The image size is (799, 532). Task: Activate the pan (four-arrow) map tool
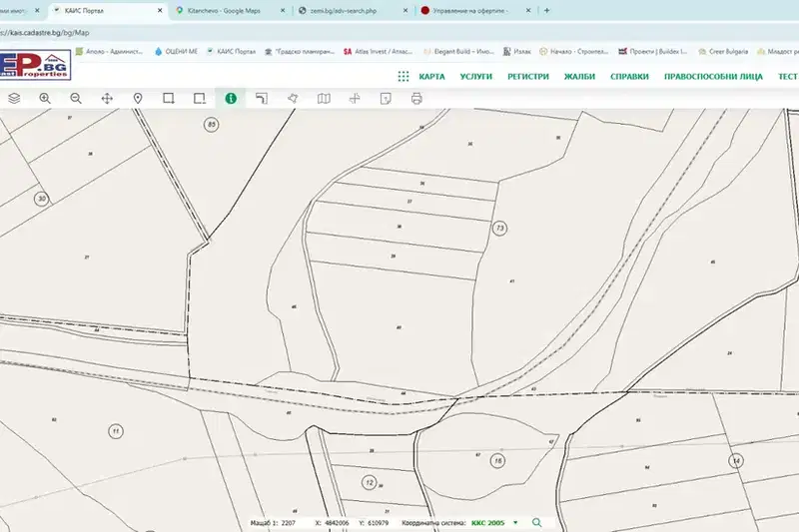[x=107, y=98]
